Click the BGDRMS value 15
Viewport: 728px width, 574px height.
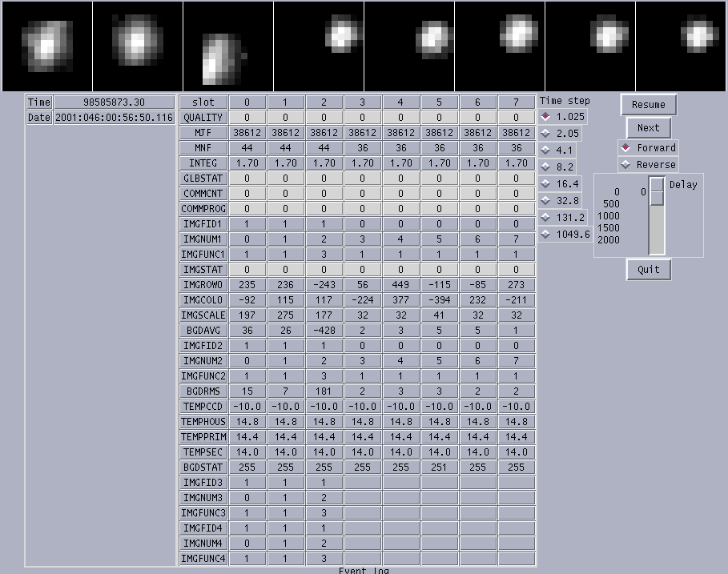(x=247, y=391)
